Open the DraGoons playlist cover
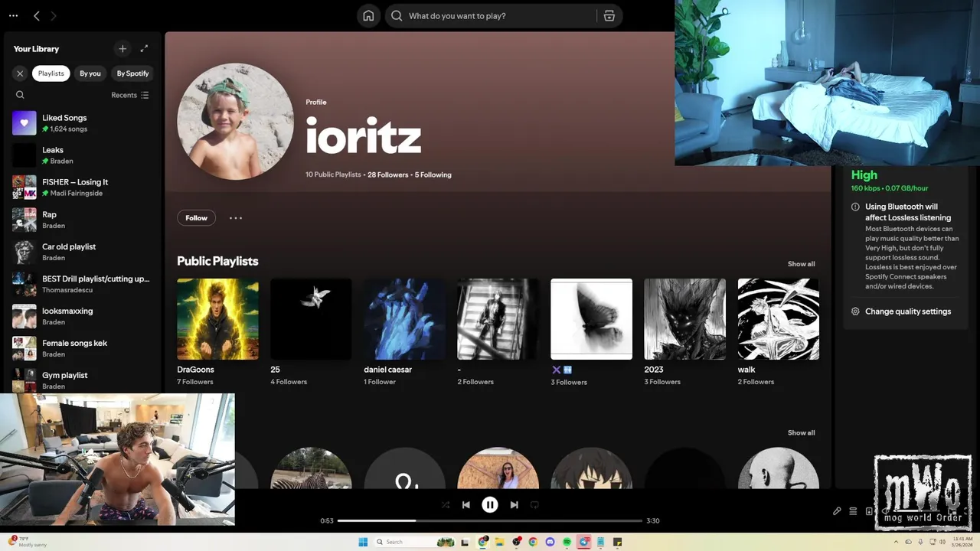Screen dimensions: 980x551 point(217,319)
